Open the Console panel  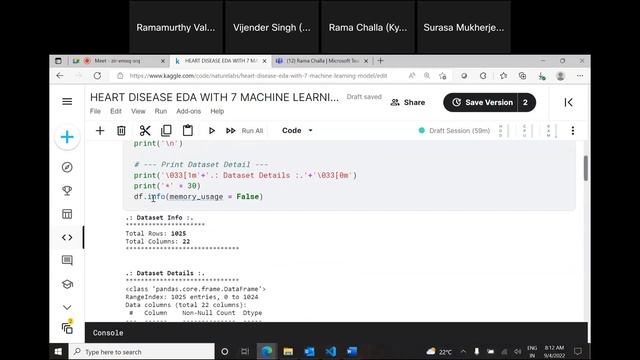pyautogui.click(x=108, y=333)
